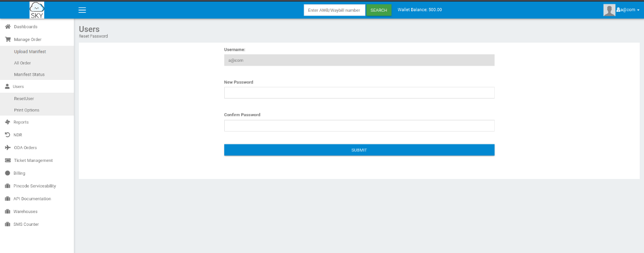Click the Reports icon in sidebar

[x=7, y=122]
